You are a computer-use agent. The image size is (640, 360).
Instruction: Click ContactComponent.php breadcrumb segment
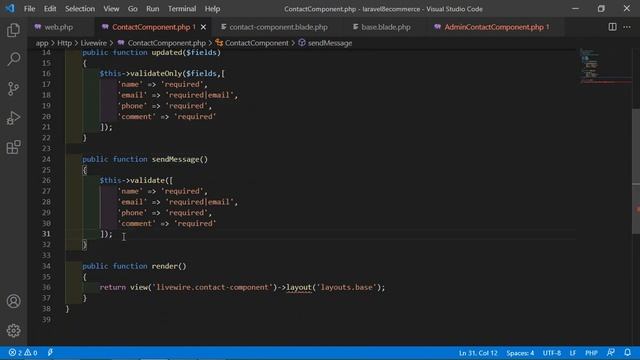click(x=162, y=43)
